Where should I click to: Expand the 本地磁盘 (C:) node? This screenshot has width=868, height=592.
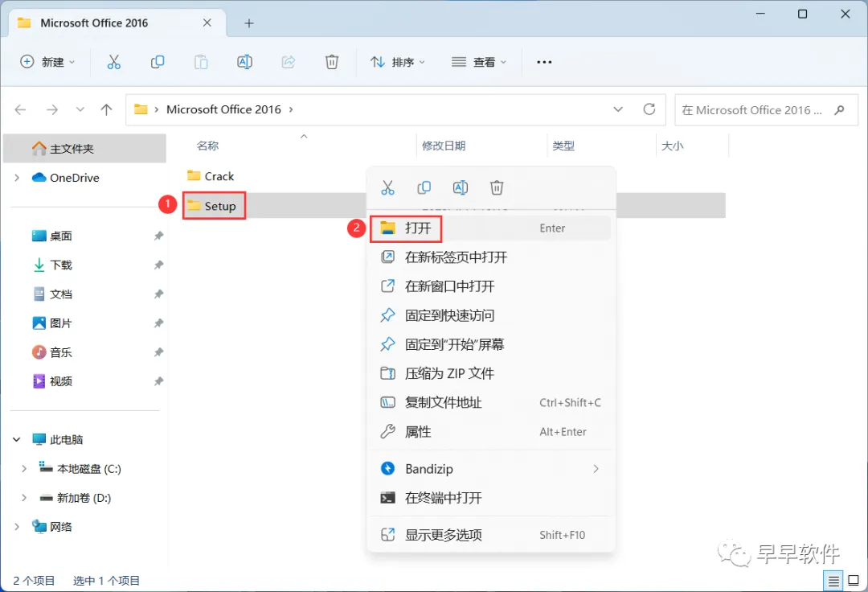[24, 468]
